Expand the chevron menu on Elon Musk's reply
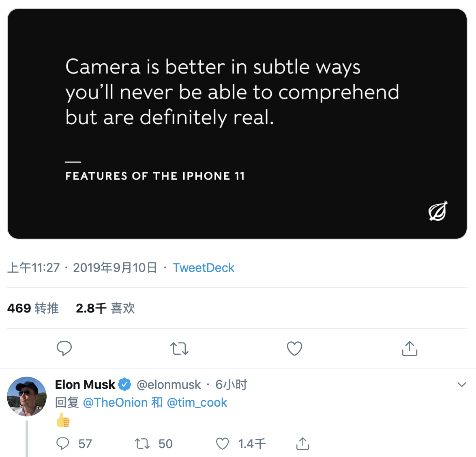This screenshot has width=476, height=457. coord(461,384)
